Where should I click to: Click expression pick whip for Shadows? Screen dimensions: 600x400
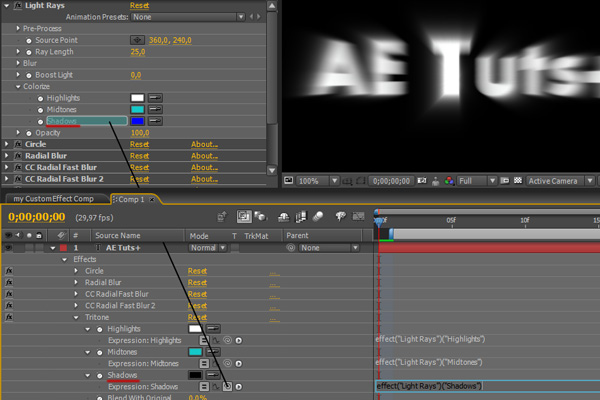(227, 387)
